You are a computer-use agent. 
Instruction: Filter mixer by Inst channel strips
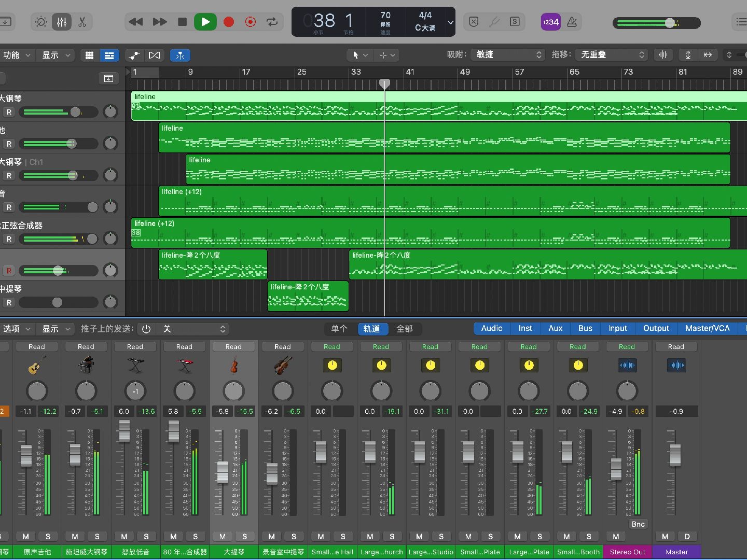[525, 328]
